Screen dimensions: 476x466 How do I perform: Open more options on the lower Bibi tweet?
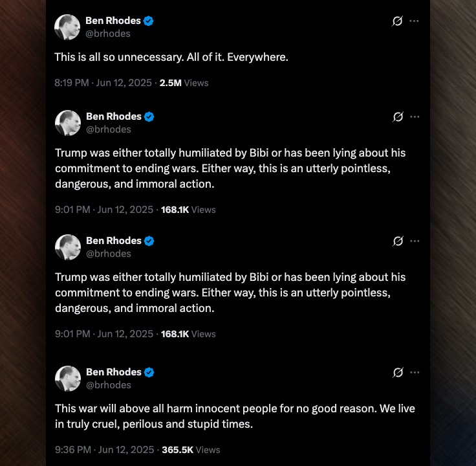pos(415,241)
